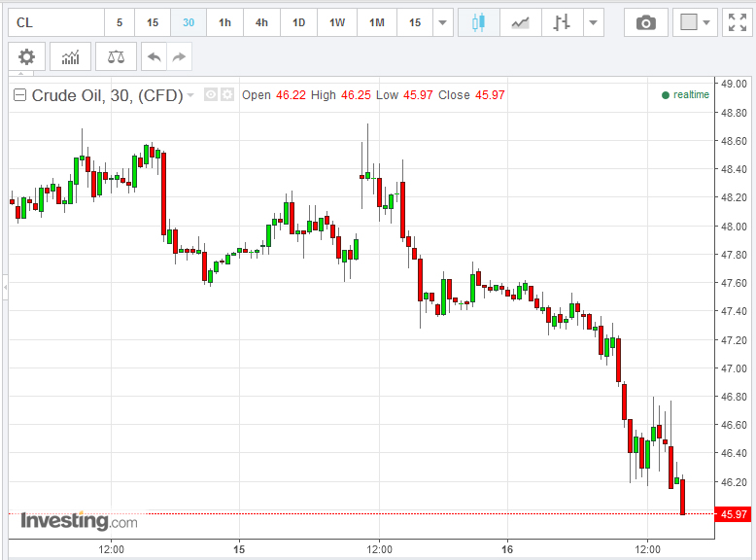
Task: Open chart settings gear
Action: [27, 57]
